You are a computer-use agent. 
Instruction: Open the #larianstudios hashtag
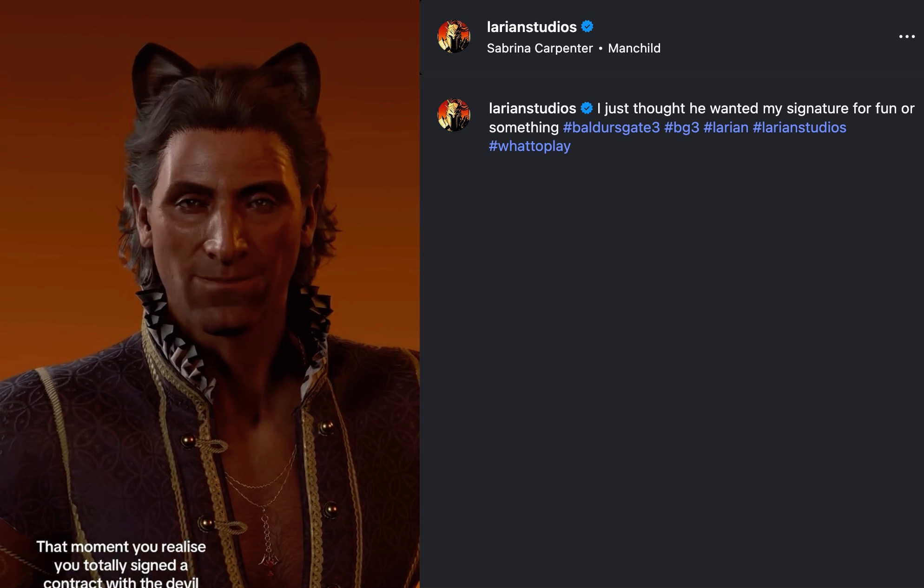pos(799,127)
